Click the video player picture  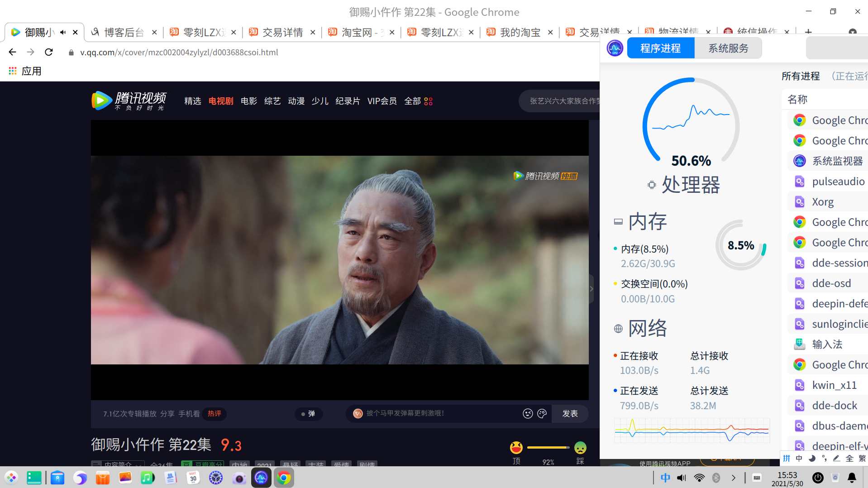point(340,260)
